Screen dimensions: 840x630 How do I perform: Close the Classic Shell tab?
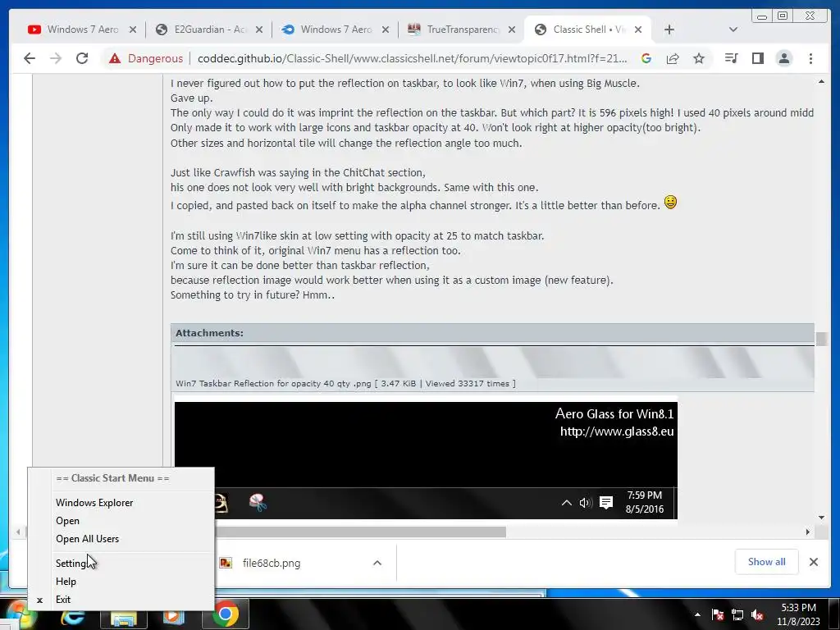pyautogui.click(x=638, y=30)
